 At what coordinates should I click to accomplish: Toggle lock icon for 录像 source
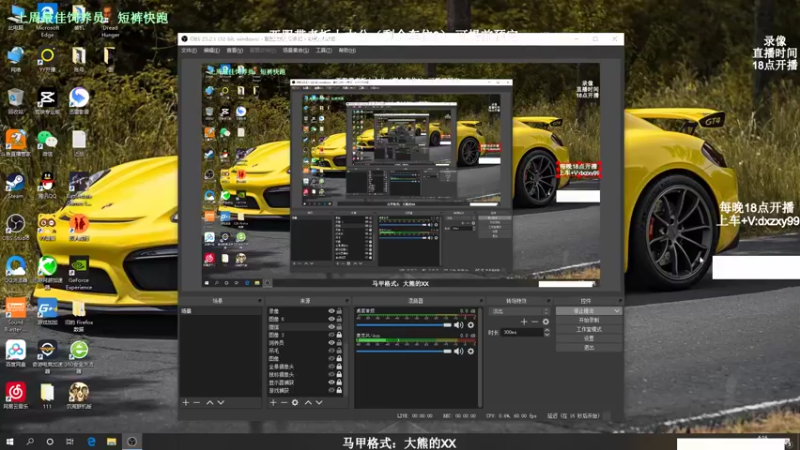point(339,311)
